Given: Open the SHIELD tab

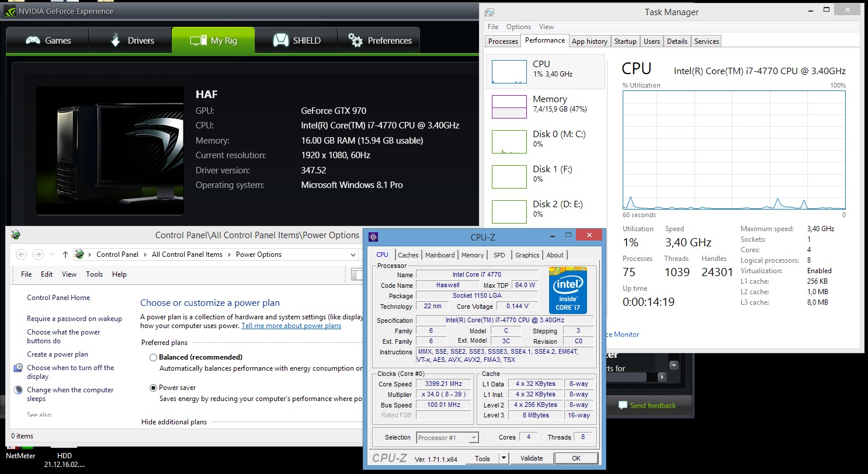Looking at the screenshot, I should pos(296,41).
